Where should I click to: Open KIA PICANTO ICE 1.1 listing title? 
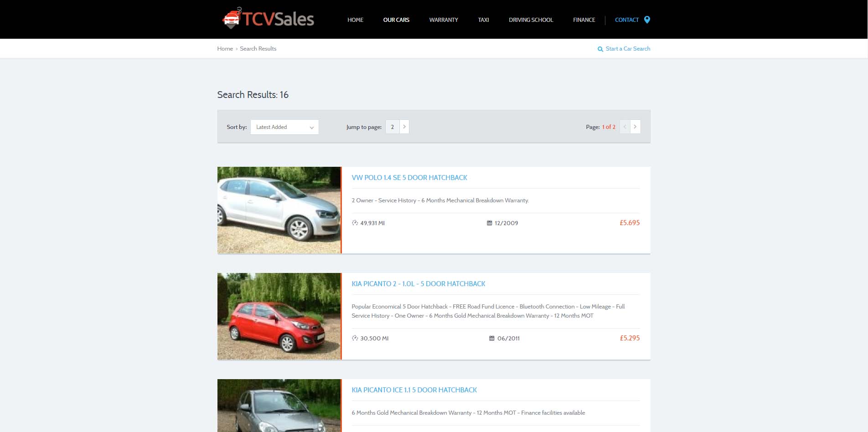tap(414, 390)
